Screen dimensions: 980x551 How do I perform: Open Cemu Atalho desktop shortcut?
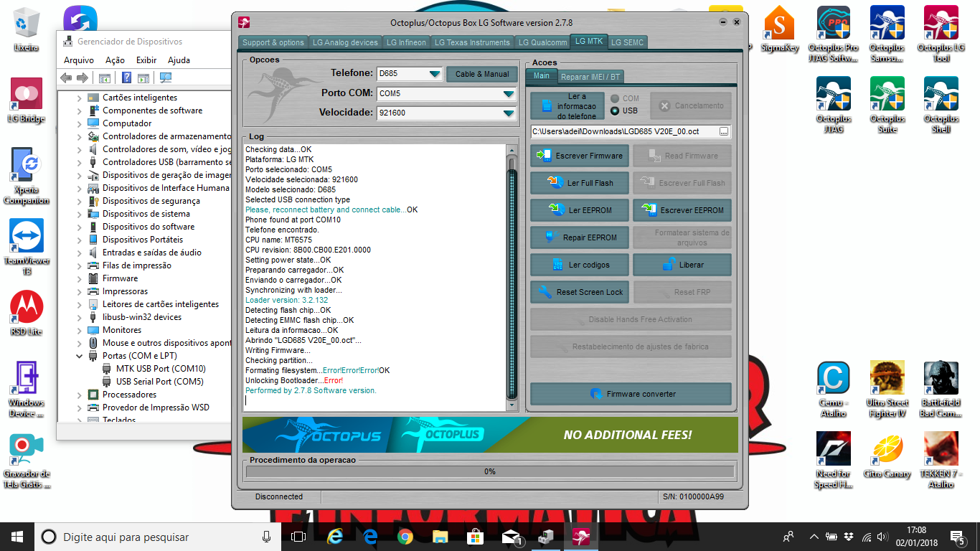(x=834, y=390)
